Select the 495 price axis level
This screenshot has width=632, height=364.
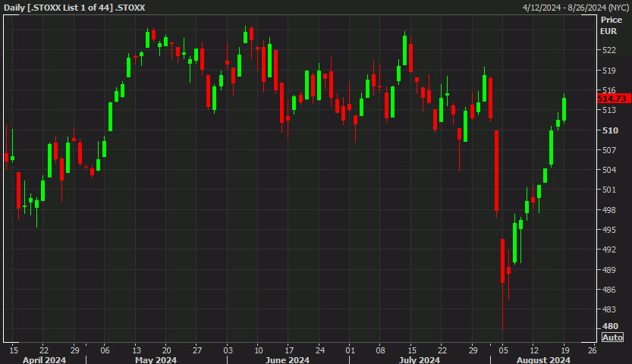[608, 230]
